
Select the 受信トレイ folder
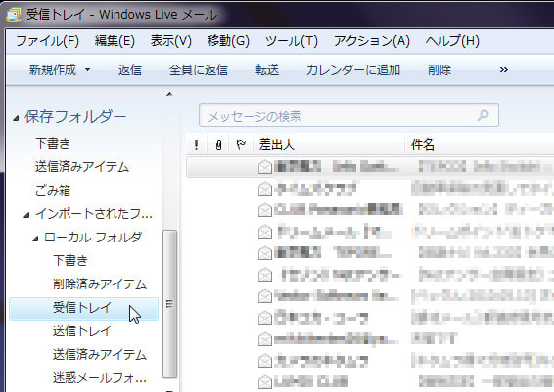pos(83,309)
